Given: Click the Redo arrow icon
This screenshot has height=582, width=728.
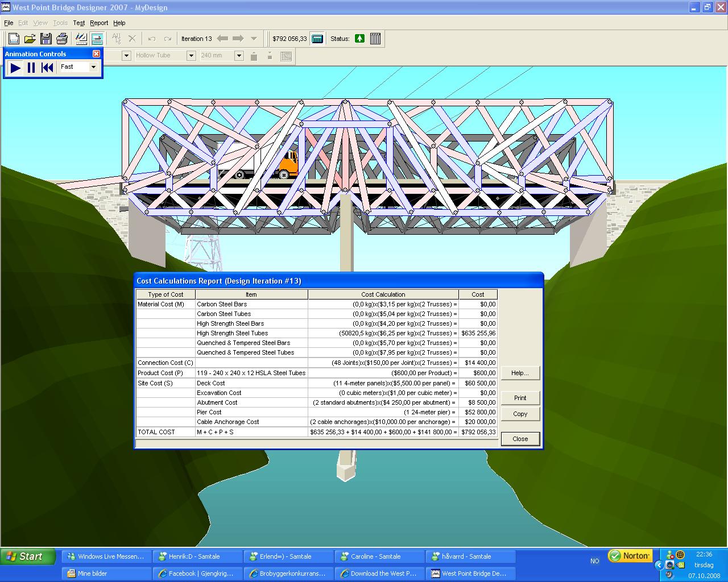Looking at the screenshot, I should 168,39.
